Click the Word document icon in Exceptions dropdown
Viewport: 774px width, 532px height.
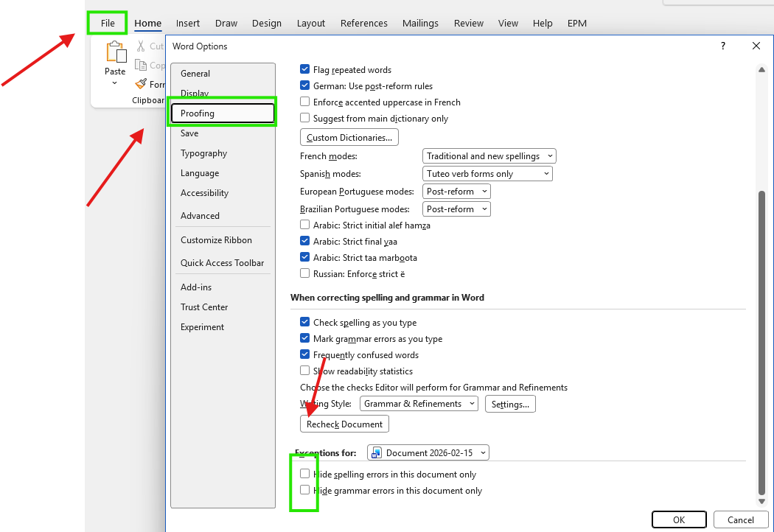point(376,452)
